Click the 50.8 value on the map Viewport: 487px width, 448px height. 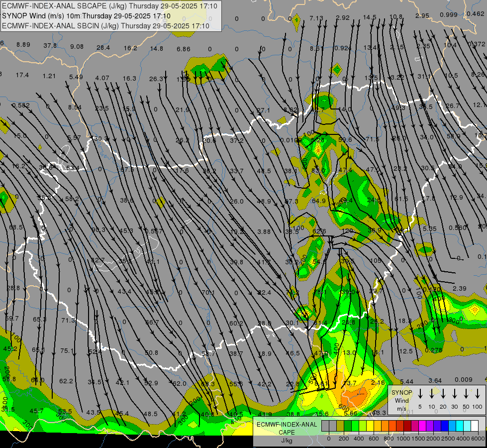click(x=152, y=352)
